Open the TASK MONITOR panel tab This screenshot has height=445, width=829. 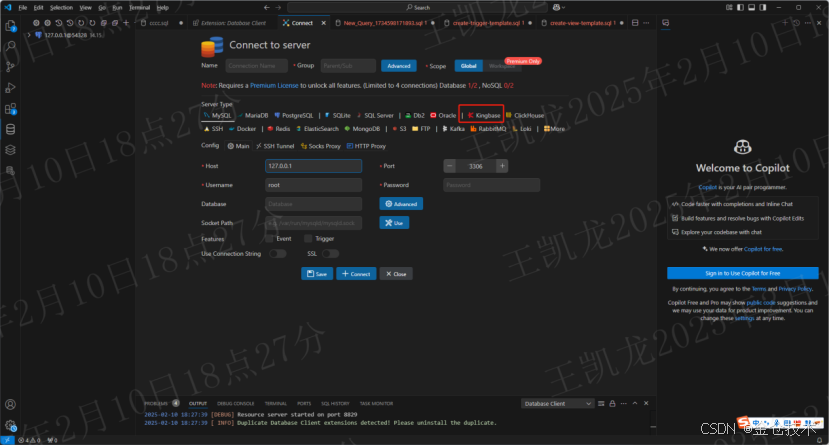[376, 403]
